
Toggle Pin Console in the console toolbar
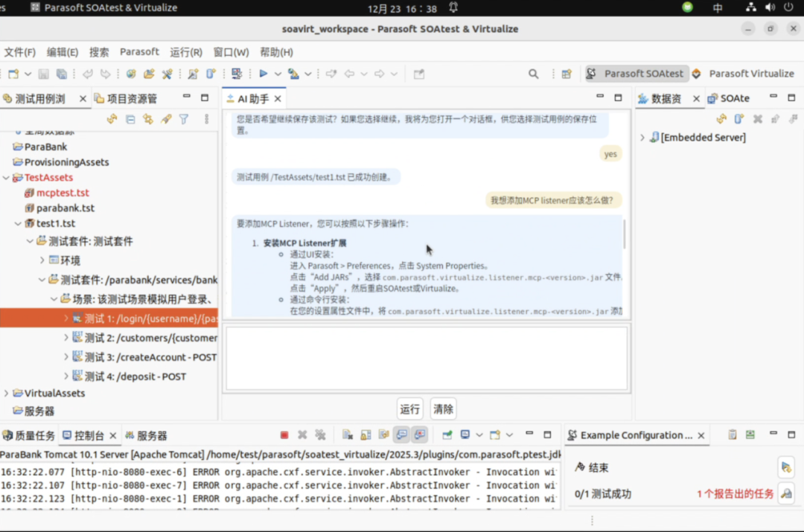coord(447,435)
